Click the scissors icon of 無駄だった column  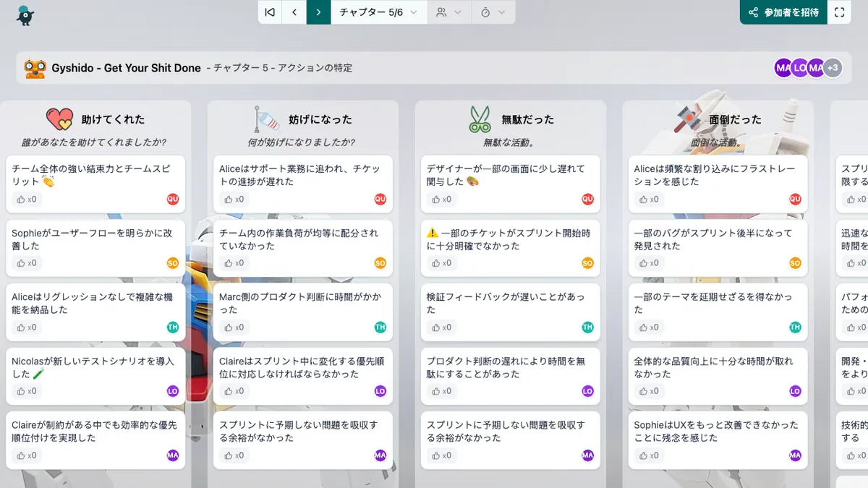coord(480,119)
